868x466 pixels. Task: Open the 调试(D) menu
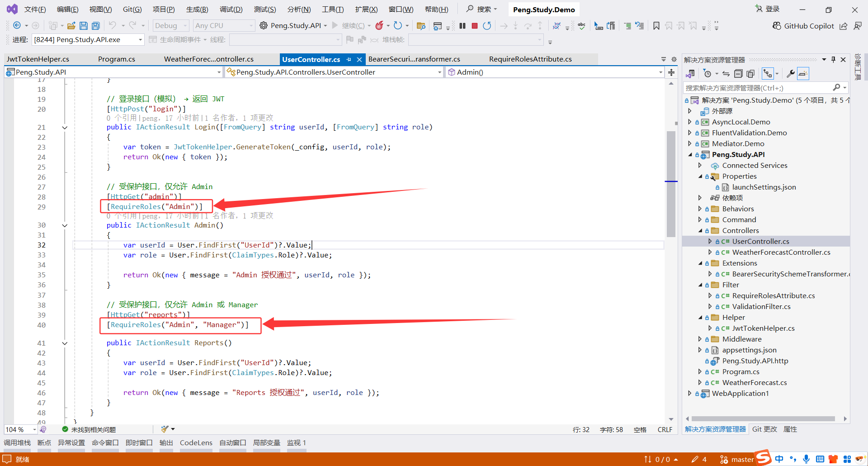point(231,10)
